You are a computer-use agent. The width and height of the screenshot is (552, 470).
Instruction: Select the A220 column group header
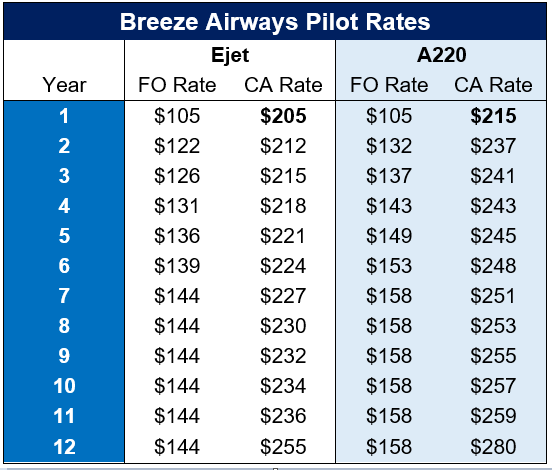441,55
